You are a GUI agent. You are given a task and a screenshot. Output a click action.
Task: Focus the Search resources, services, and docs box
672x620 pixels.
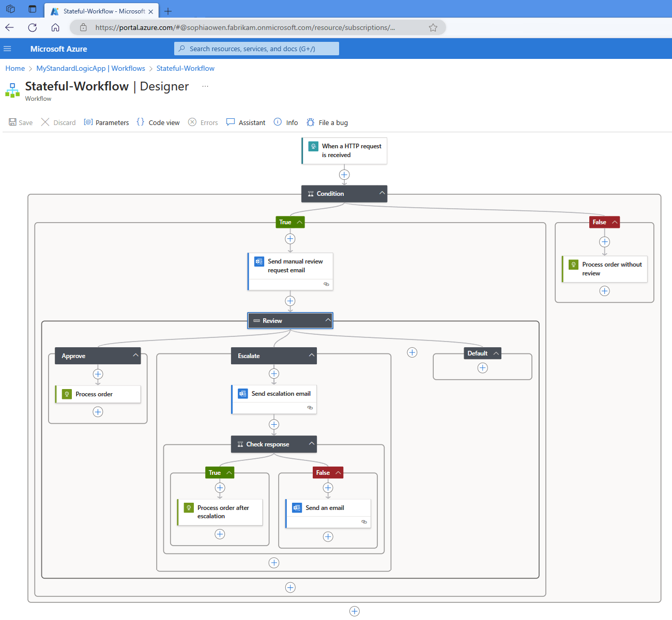pyautogui.click(x=256, y=49)
